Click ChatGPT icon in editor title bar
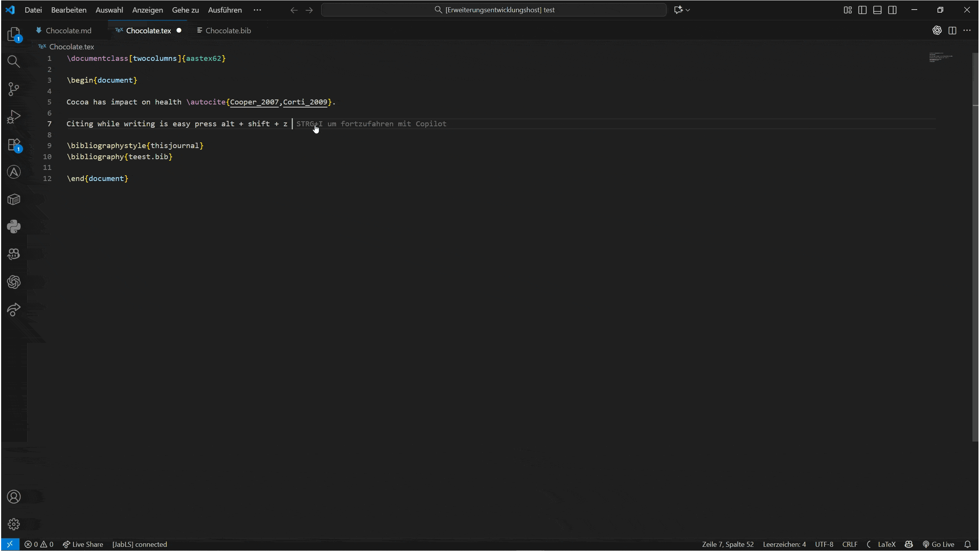The image size is (980, 551). pos(937,31)
